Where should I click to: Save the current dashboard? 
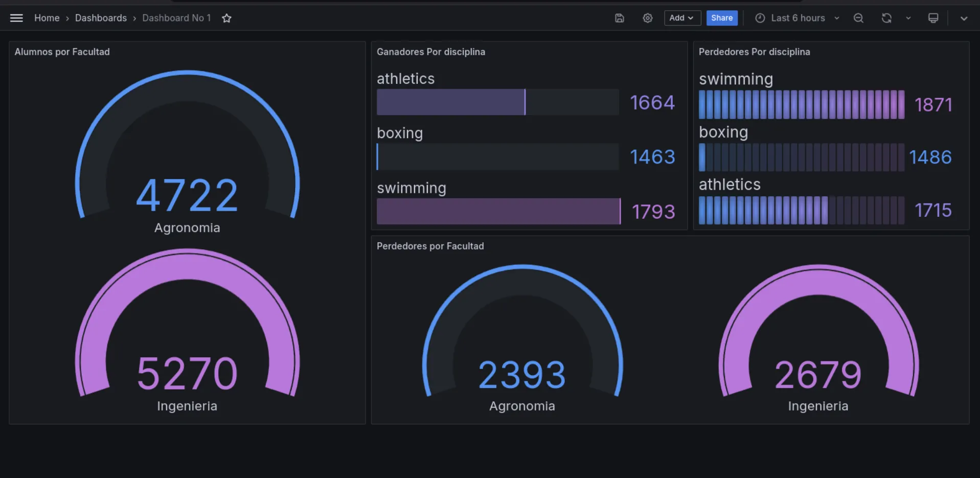pyautogui.click(x=619, y=17)
